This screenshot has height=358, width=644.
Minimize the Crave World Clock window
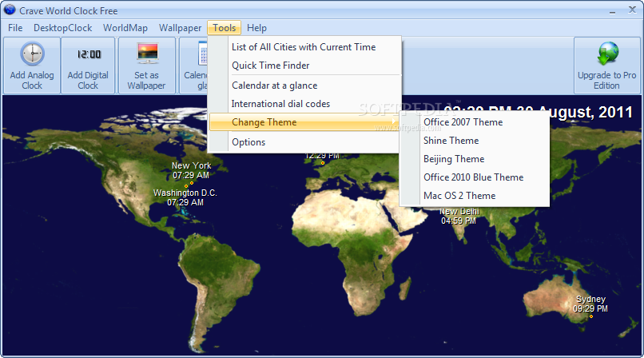pyautogui.click(x=612, y=11)
